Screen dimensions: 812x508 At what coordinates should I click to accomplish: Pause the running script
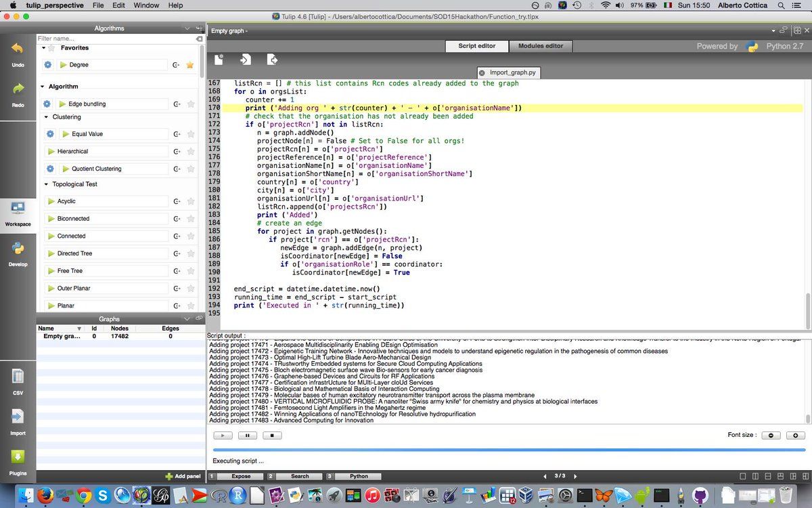247,436
